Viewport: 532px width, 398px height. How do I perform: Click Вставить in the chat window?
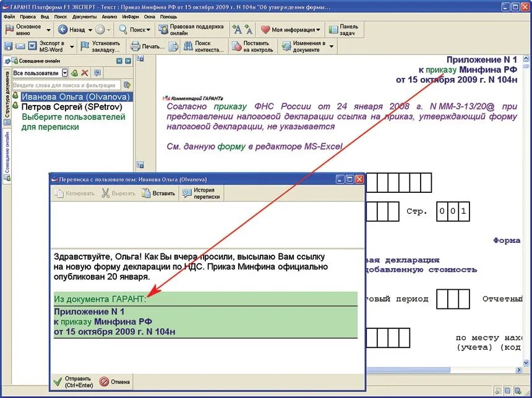click(159, 193)
